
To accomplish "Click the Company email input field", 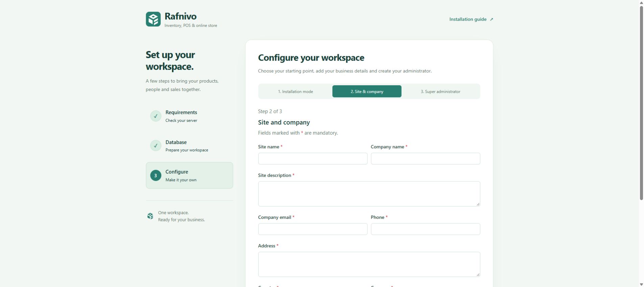I will [x=313, y=229].
